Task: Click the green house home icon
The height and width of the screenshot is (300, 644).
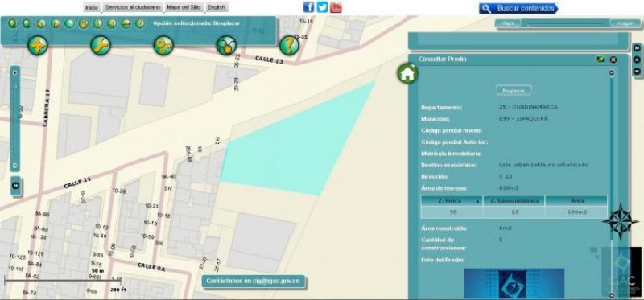Action: tap(407, 73)
